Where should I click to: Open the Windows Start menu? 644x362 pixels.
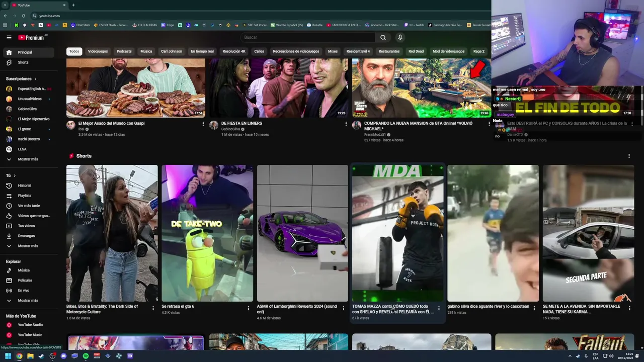click(x=8, y=356)
